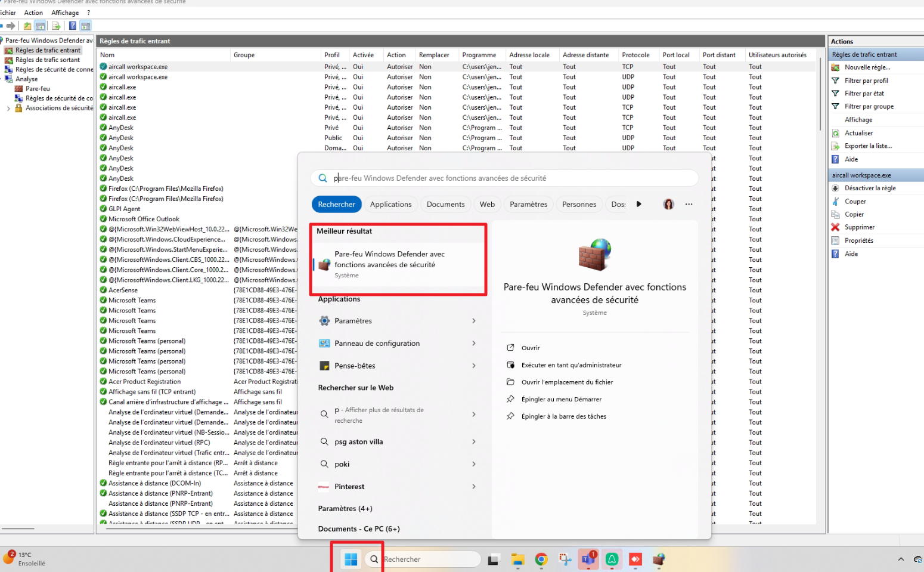Viewport: 924px width, 572px height.
Task: Open Google Chrome from the taskbar
Action: [541, 559]
